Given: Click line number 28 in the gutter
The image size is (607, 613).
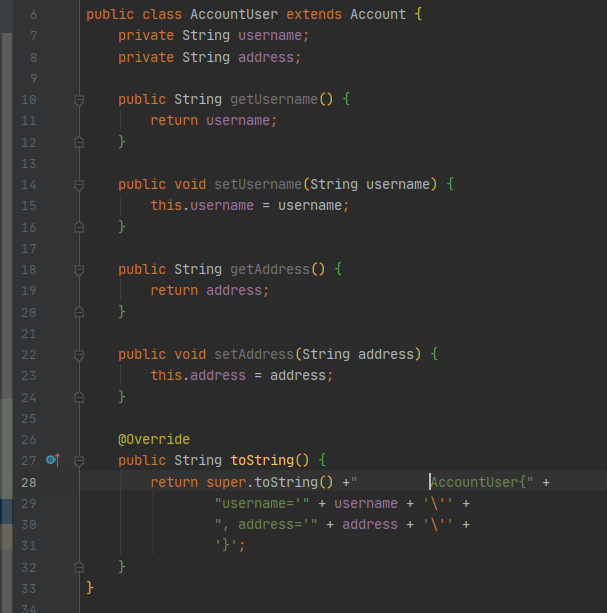Looking at the screenshot, I should tap(29, 483).
